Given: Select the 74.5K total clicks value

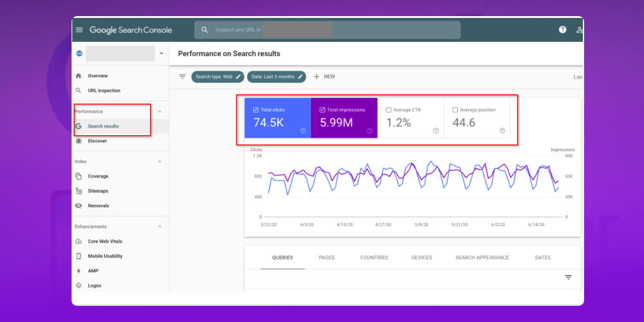Looking at the screenshot, I should pyautogui.click(x=268, y=123).
